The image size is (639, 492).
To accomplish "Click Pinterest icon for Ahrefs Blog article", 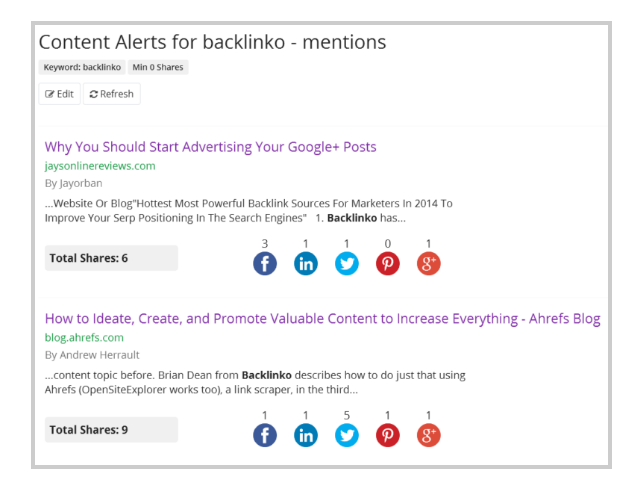I will pyautogui.click(x=388, y=435).
